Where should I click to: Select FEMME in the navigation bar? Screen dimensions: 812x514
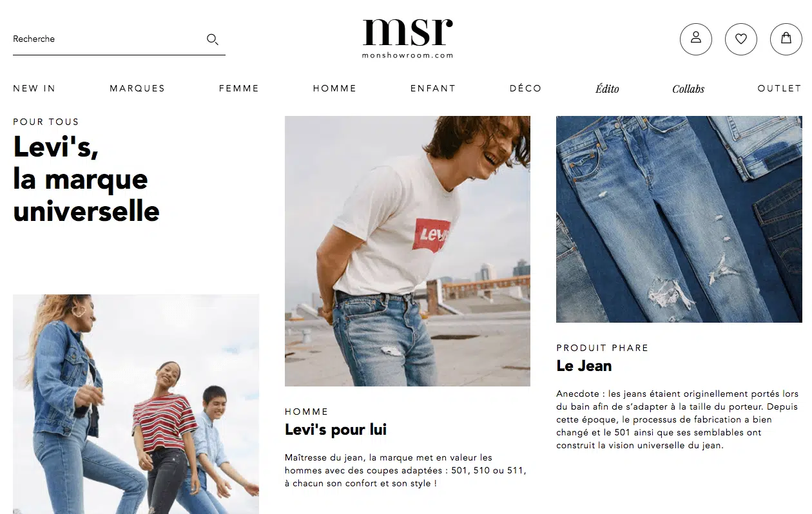[x=239, y=88]
